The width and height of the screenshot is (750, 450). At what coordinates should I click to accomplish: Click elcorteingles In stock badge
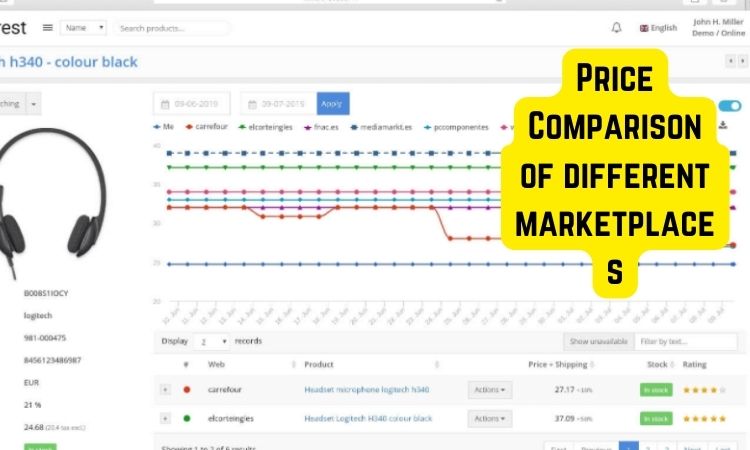(656, 419)
